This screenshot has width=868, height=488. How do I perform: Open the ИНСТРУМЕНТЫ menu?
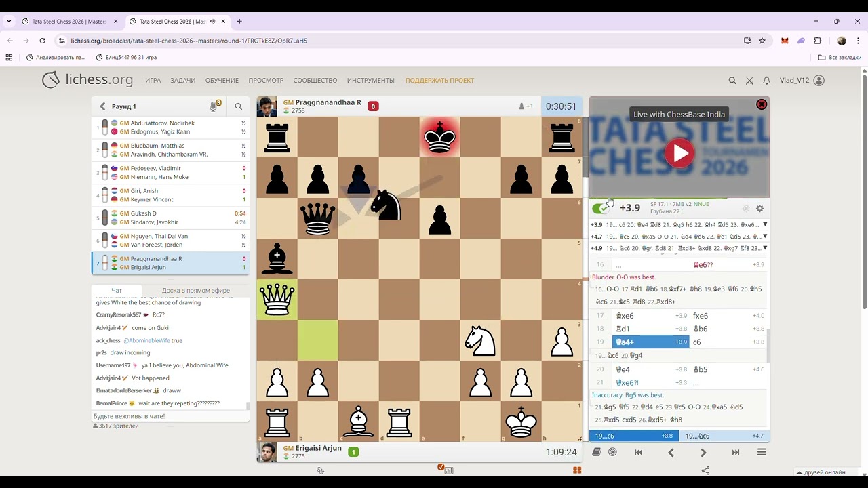[x=371, y=80]
